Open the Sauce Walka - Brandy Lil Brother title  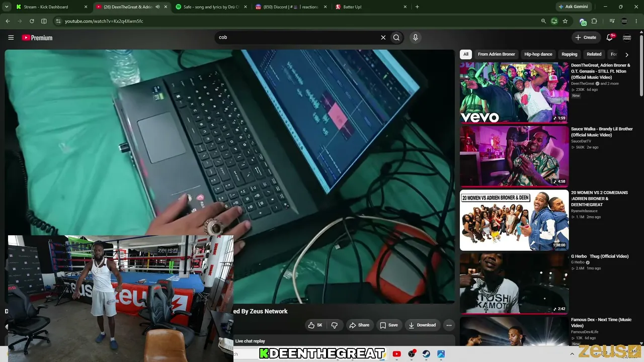pos(602,132)
